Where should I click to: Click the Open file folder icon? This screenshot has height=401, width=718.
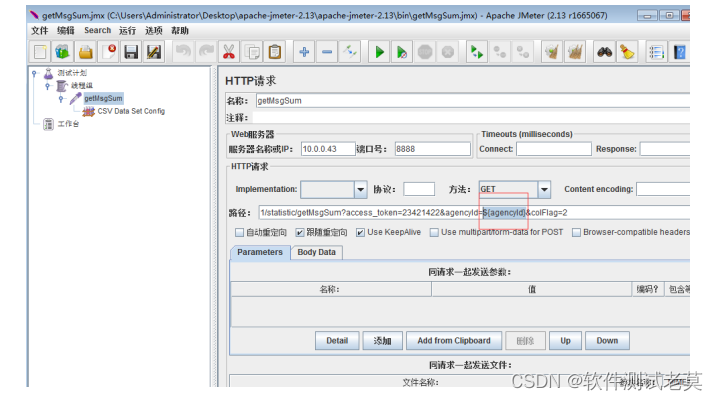tap(85, 52)
